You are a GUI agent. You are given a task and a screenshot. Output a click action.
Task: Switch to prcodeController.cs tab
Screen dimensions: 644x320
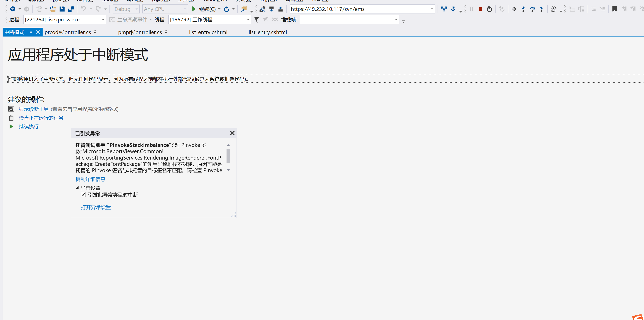click(x=68, y=32)
